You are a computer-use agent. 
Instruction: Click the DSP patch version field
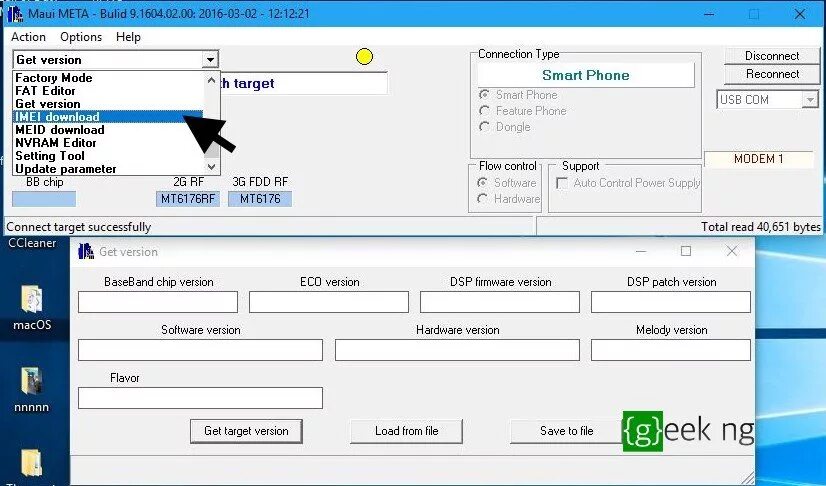pos(671,302)
